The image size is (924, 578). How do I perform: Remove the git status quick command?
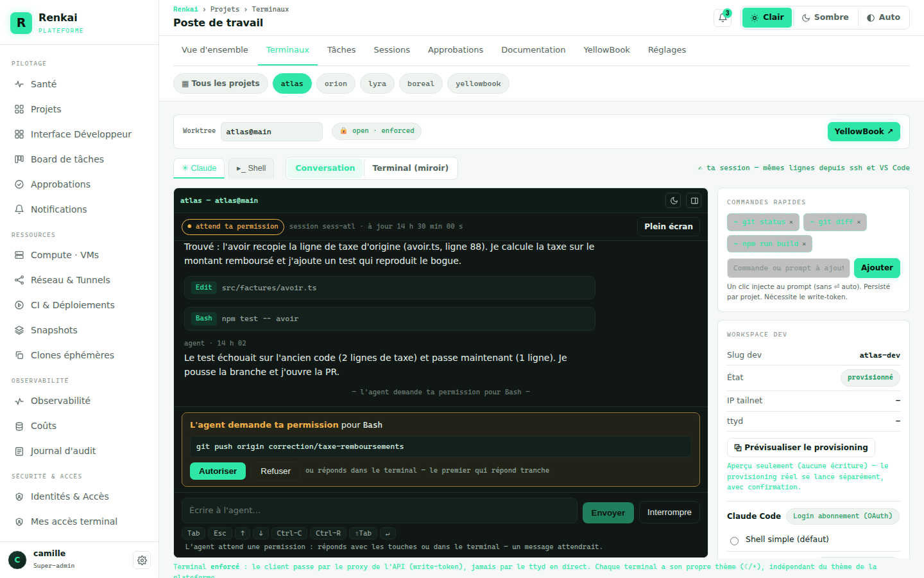791,222
